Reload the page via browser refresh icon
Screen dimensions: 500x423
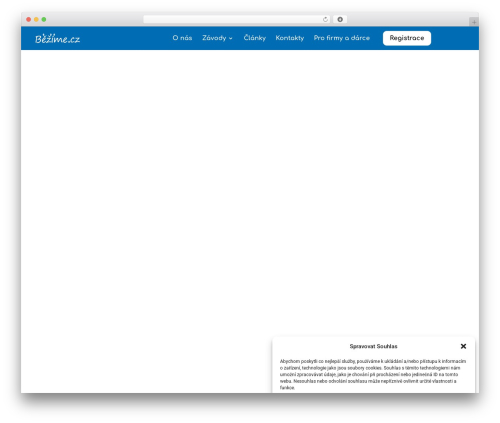coord(325,19)
